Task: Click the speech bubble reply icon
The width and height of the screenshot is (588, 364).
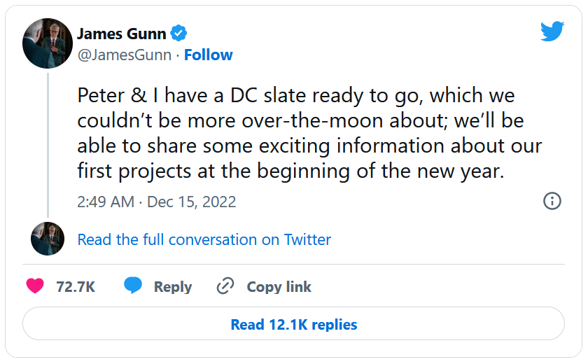Action: tap(133, 286)
